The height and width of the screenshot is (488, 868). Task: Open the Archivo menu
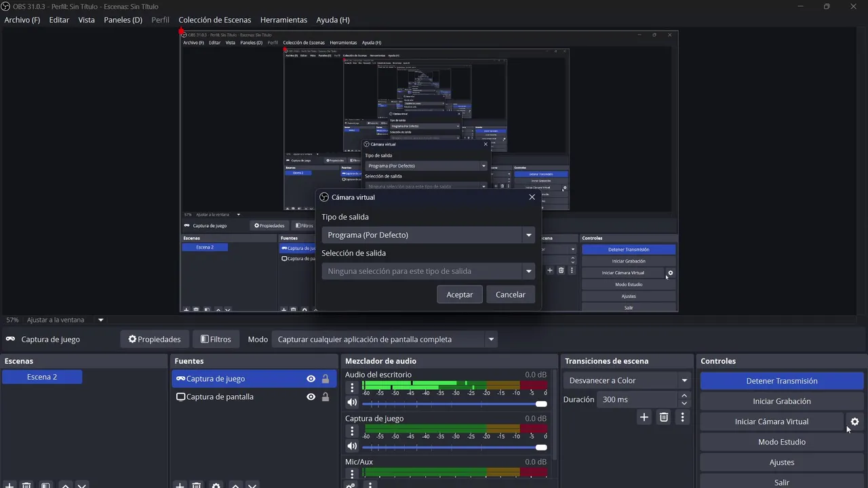[x=22, y=20]
